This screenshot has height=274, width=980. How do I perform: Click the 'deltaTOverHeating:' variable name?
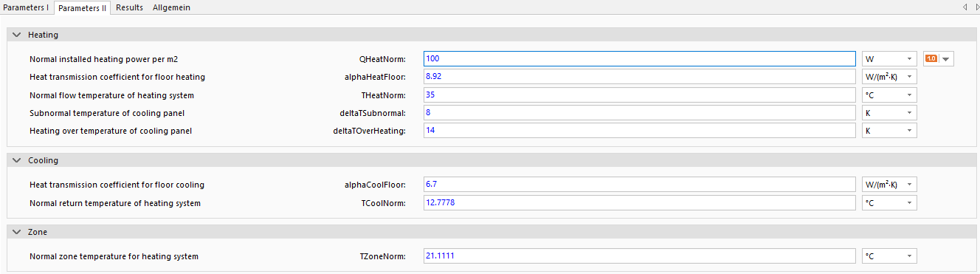click(x=370, y=131)
